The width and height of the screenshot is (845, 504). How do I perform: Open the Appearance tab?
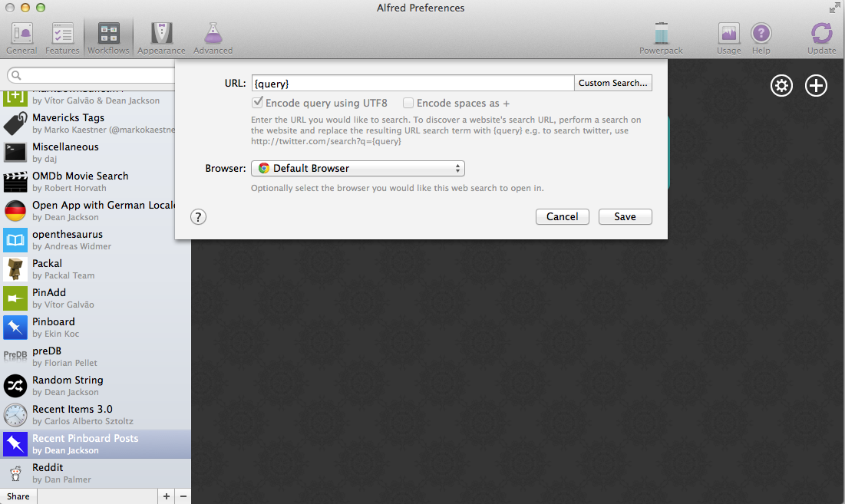tap(161, 39)
